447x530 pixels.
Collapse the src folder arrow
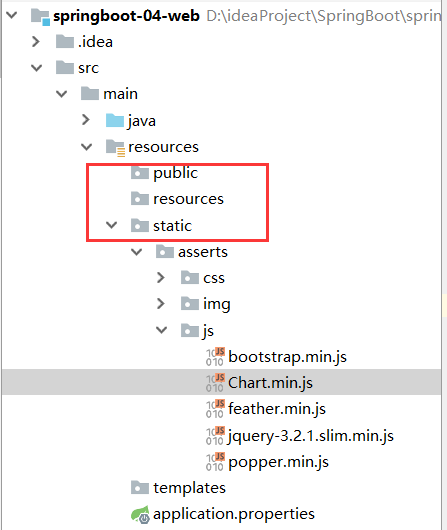pyautogui.click(x=36, y=68)
